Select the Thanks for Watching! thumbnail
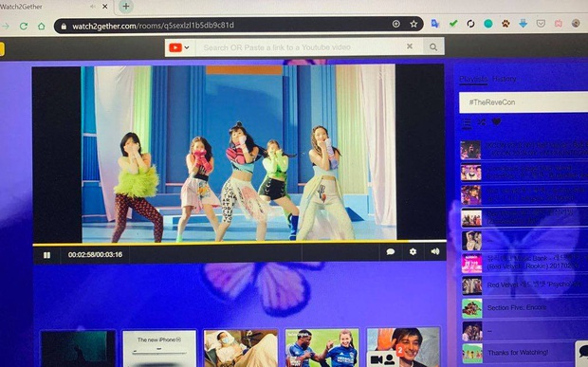 tap(472, 353)
